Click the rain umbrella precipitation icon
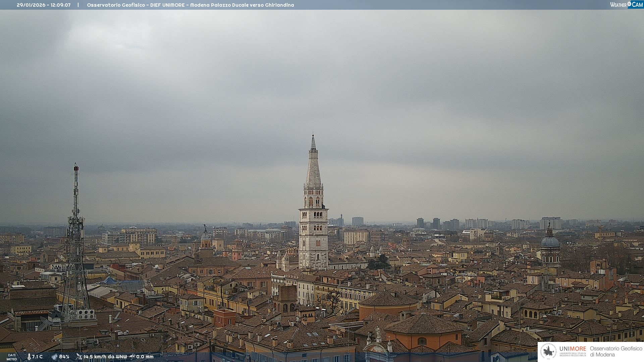The height and width of the screenshot is (362, 644). (132, 357)
